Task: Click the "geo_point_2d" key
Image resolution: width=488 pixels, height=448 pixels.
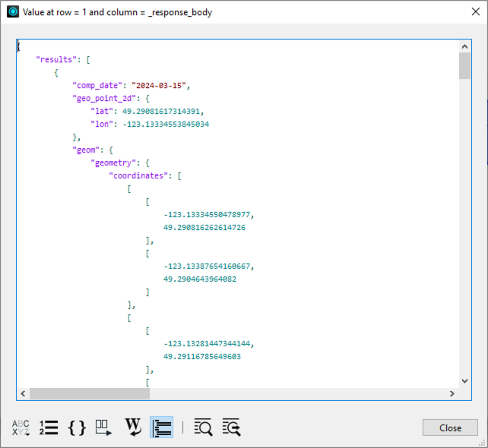Action: pos(104,99)
